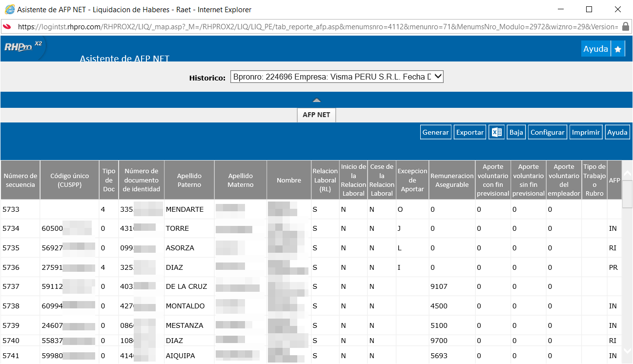
Task: Click surname MESTANZA cell
Action: coord(189,325)
